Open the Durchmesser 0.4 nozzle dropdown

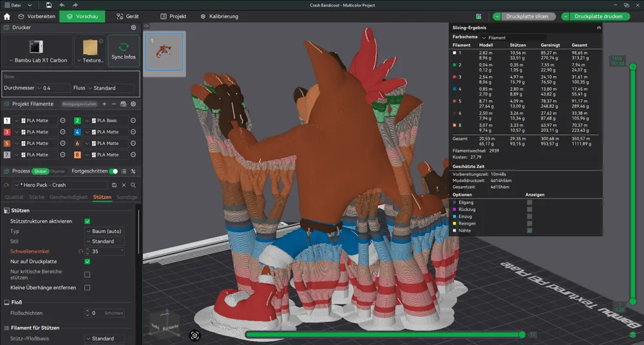[x=53, y=88]
